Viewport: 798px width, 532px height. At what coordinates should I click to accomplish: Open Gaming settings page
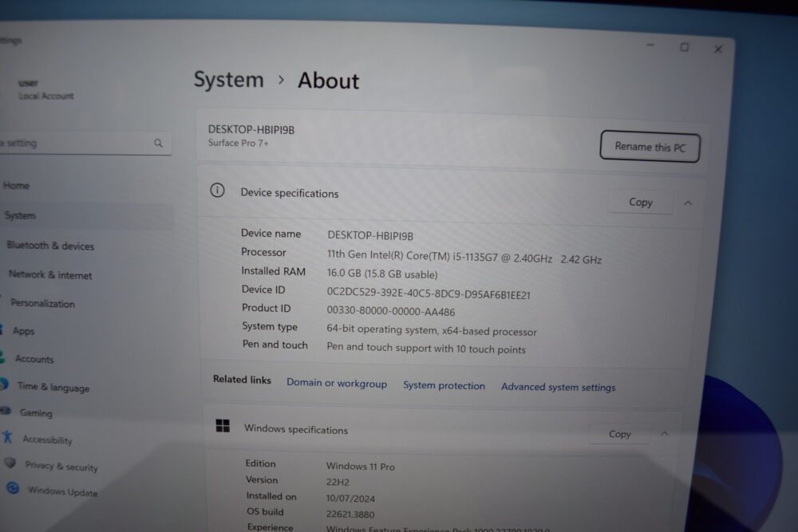click(36, 412)
